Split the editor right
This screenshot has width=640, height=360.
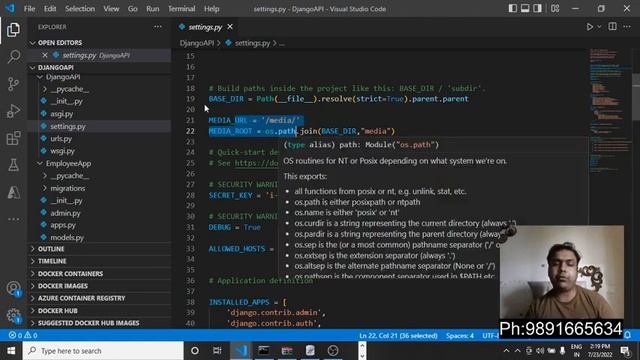click(612, 27)
